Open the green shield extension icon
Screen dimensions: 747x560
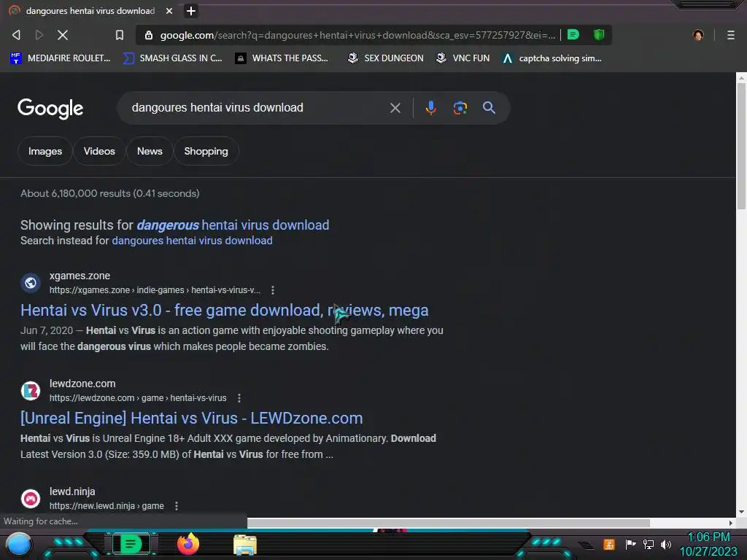(x=599, y=34)
